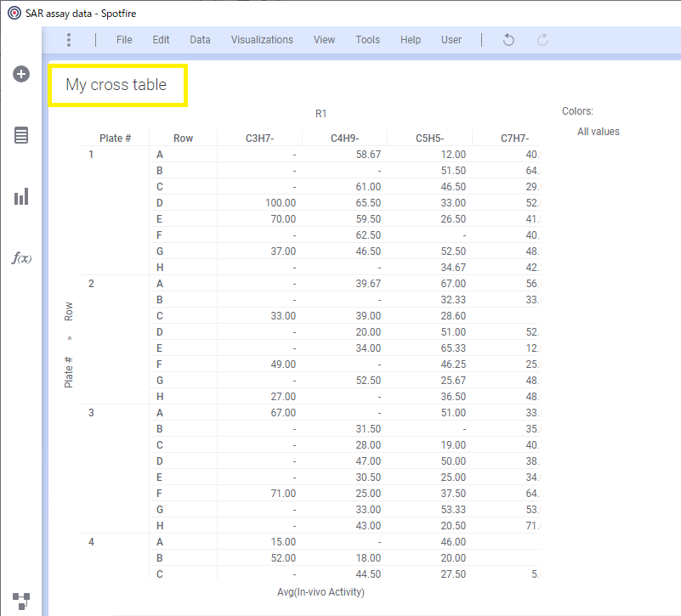Click the undo arrow icon
681x616 pixels.
click(x=508, y=39)
